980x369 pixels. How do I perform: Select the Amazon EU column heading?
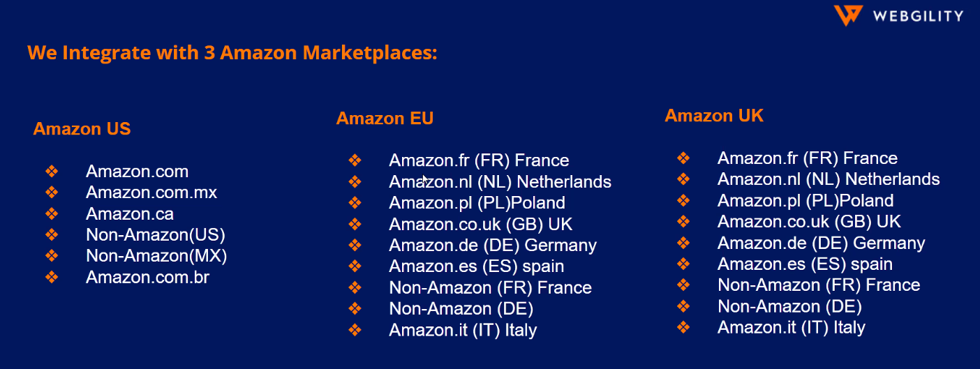[x=385, y=119]
